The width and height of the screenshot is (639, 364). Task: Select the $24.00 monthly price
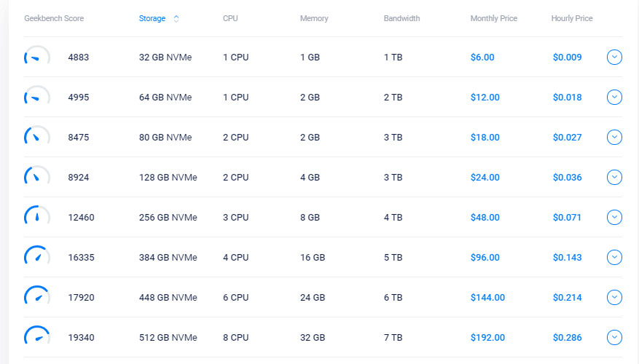pyautogui.click(x=485, y=178)
